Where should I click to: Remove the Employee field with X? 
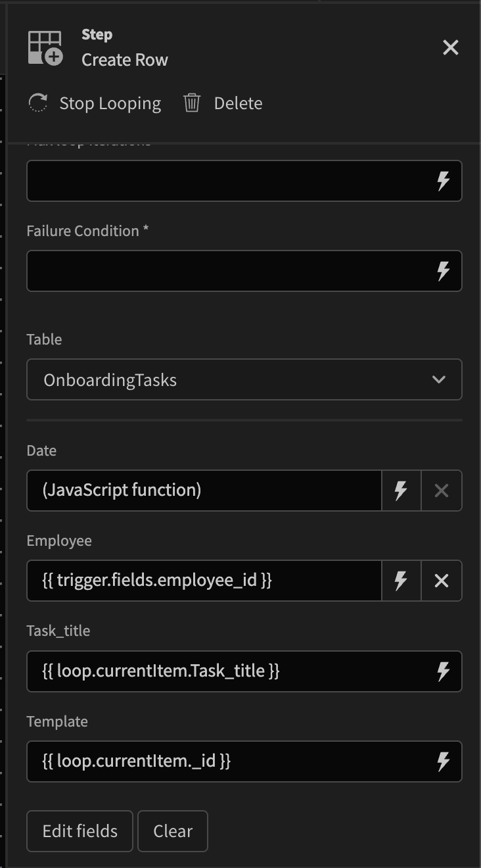(x=442, y=581)
